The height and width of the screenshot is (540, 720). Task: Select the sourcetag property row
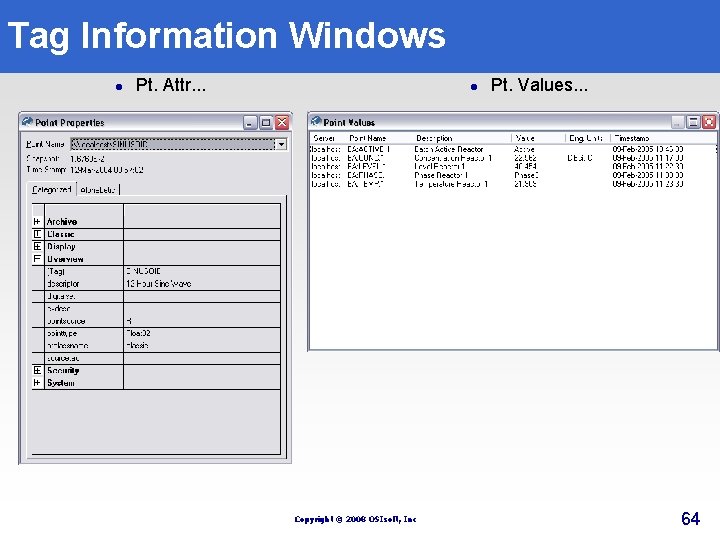click(x=156, y=358)
